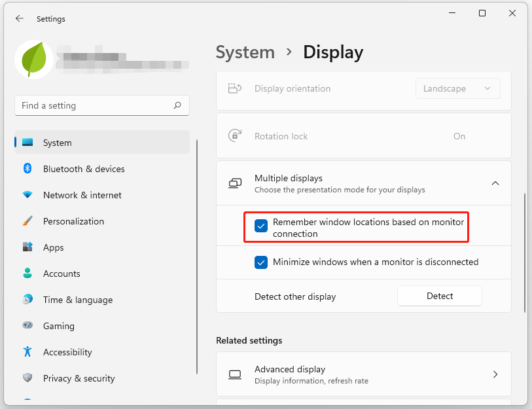
Task: Open Time & language settings
Action: (x=77, y=300)
